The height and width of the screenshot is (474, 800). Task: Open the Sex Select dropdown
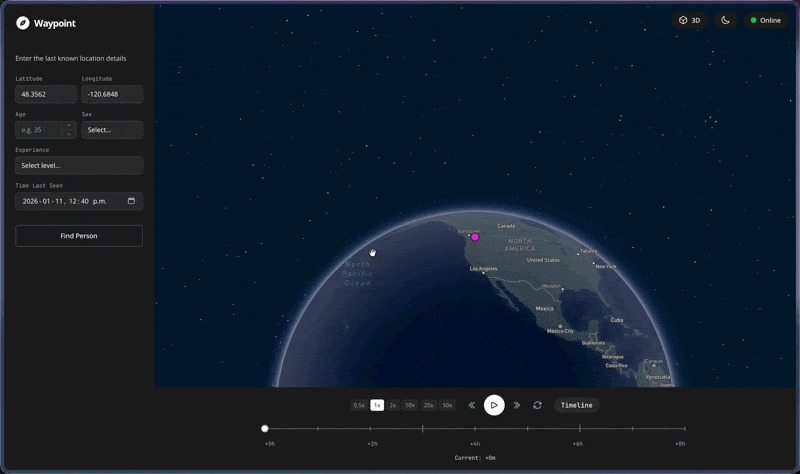coord(112,130)
